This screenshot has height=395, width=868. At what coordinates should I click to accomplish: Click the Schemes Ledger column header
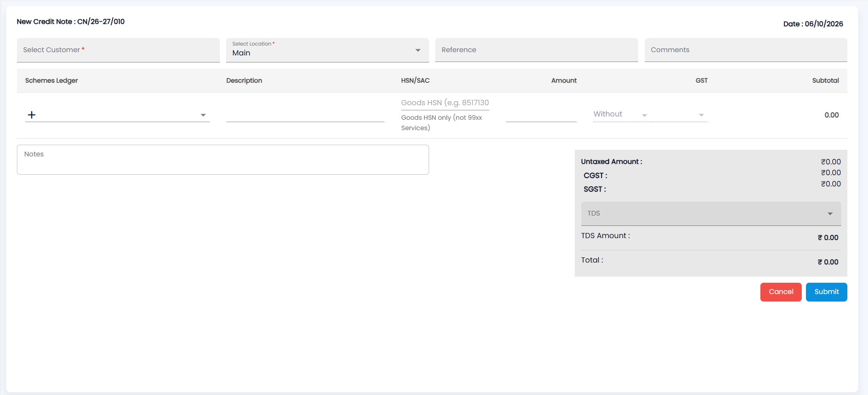(x=52, y=81)
